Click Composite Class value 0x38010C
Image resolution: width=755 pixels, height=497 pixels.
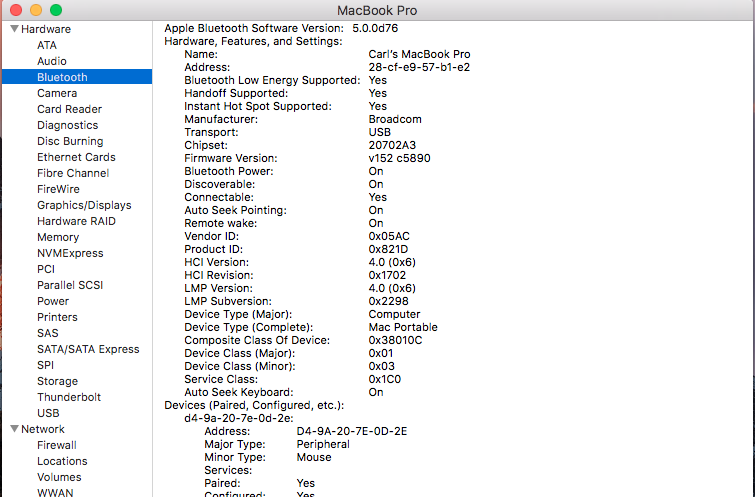click(395, 340)
